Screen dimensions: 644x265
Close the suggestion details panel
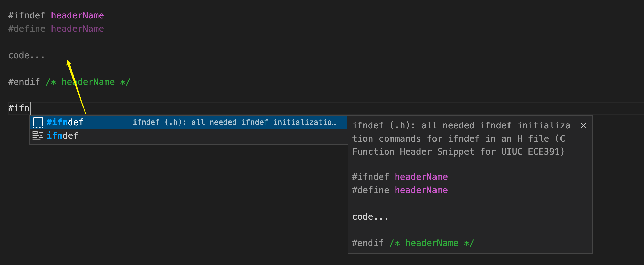[x=584, y=125]
